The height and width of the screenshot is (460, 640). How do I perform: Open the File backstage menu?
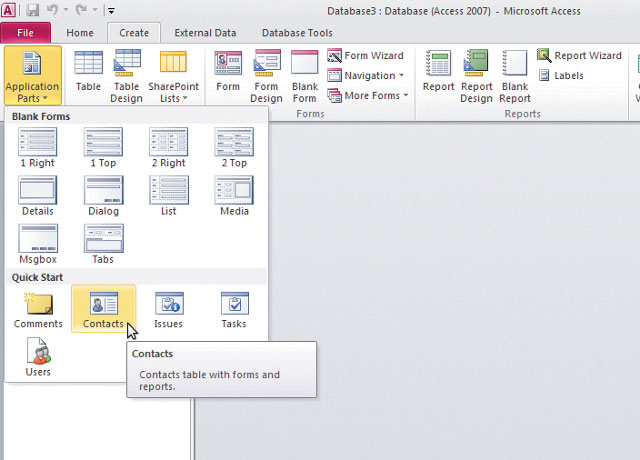click(x=27, y=33)
